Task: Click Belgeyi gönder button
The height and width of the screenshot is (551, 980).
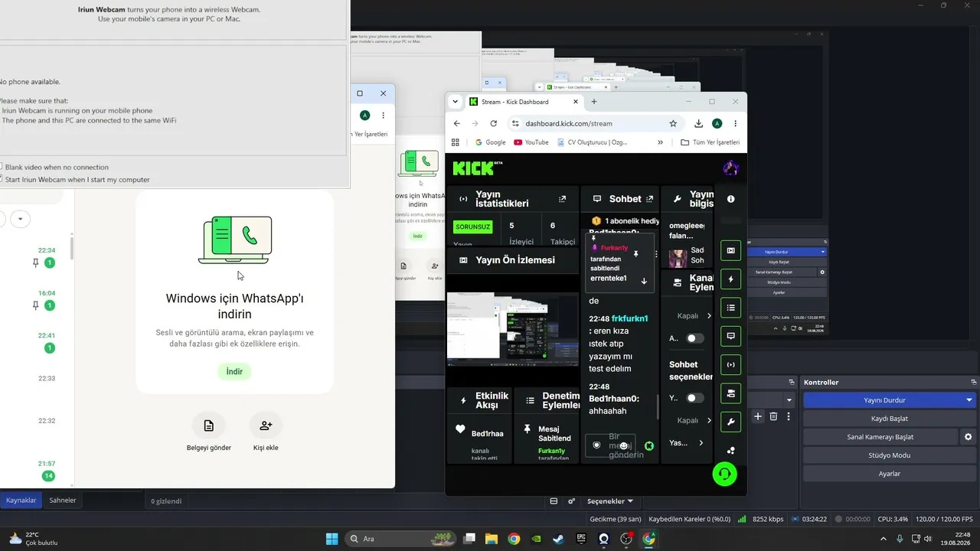Action: click(x=209, y=432)
